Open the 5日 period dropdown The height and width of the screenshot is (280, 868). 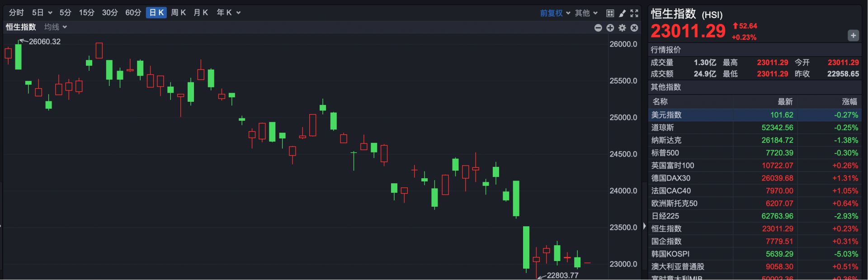coord(42,13)
